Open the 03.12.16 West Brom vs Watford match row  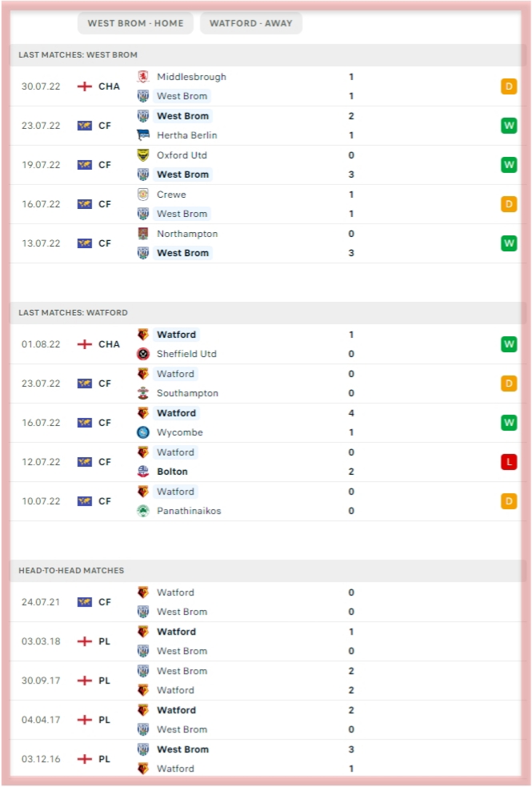(x=266, y=759)
